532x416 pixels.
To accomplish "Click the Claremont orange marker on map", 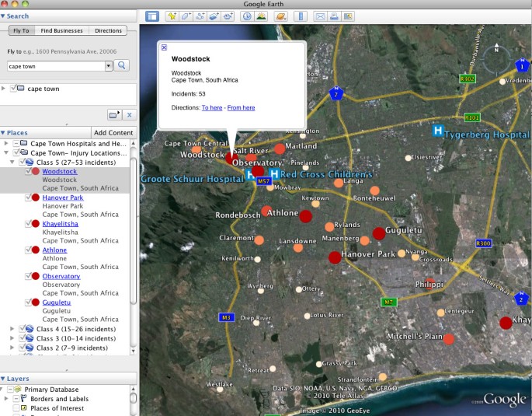I will (259, 240).
